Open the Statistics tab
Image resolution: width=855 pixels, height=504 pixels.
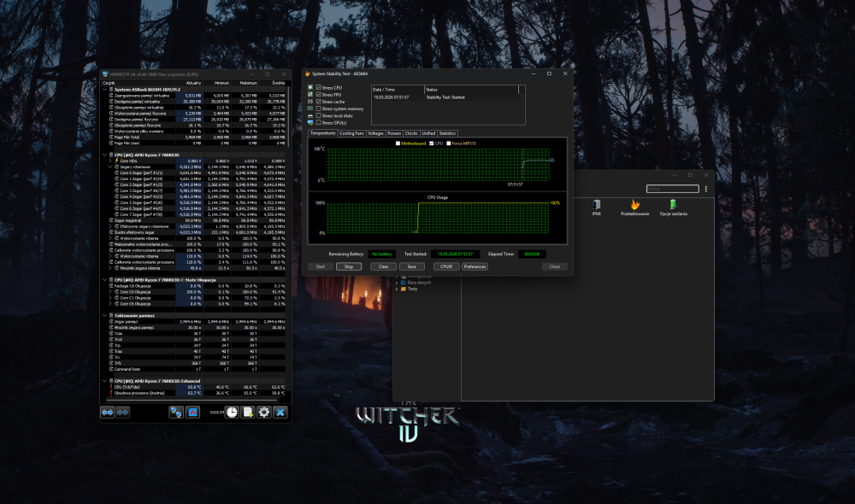(447, 133)
